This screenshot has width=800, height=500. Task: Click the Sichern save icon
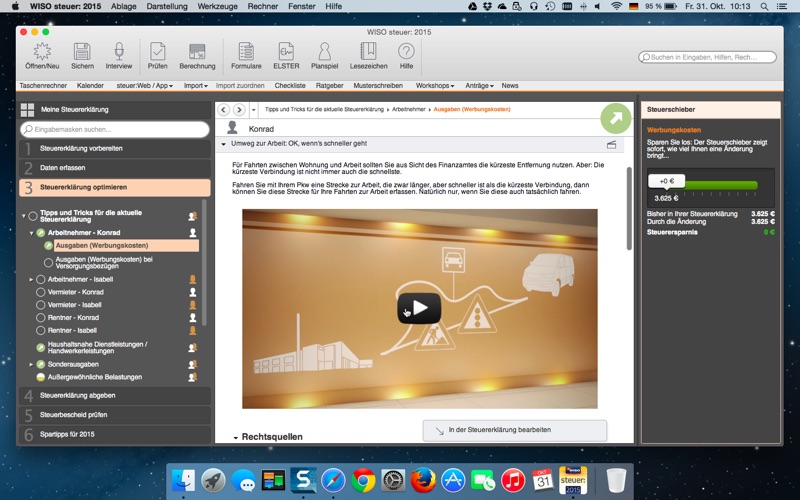82,56
